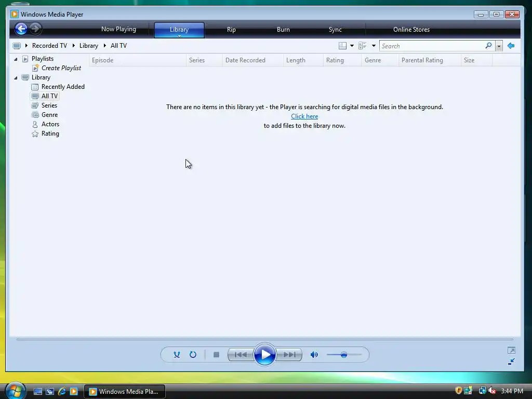The width and height of the screenshot is (532, 399).
Task: Click the Genre icon in sidebar
Action: [x=35, y=115]
